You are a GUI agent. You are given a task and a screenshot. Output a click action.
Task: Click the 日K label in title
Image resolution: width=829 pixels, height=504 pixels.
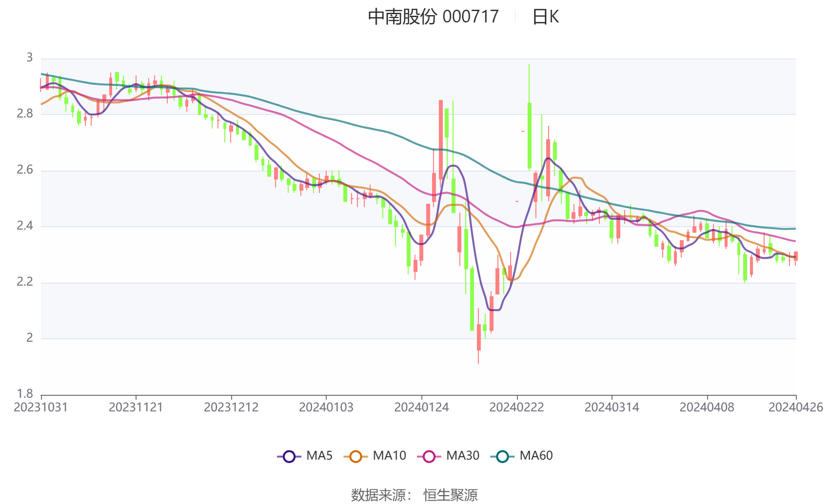click(x=546, y=17)
